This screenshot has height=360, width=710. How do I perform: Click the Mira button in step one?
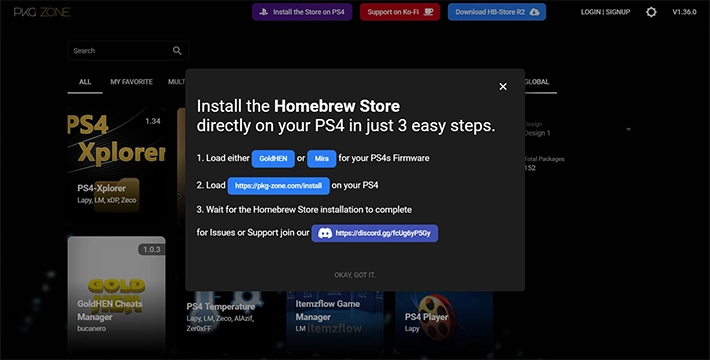tap(321, 159)
